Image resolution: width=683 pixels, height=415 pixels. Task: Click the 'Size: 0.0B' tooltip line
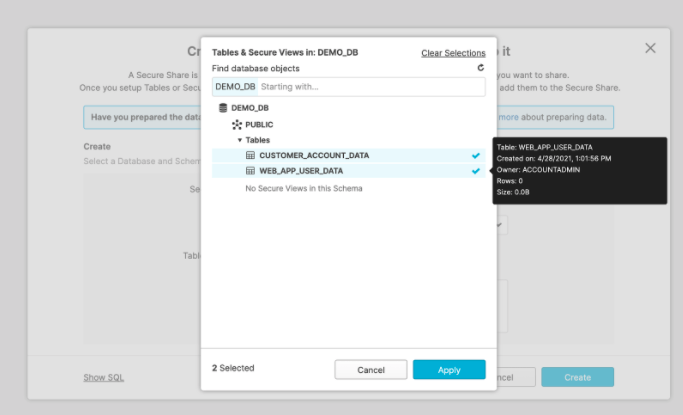pyautogui.click(x=513, y=192)
